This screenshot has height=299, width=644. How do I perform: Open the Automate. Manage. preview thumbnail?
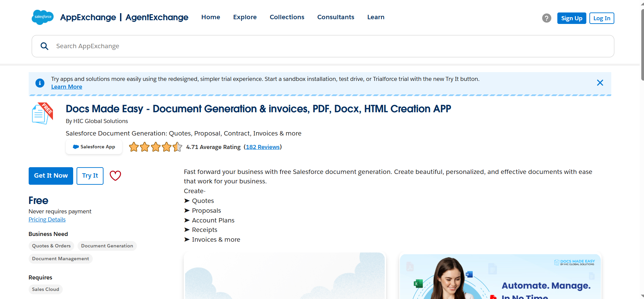tap(500, 276)
